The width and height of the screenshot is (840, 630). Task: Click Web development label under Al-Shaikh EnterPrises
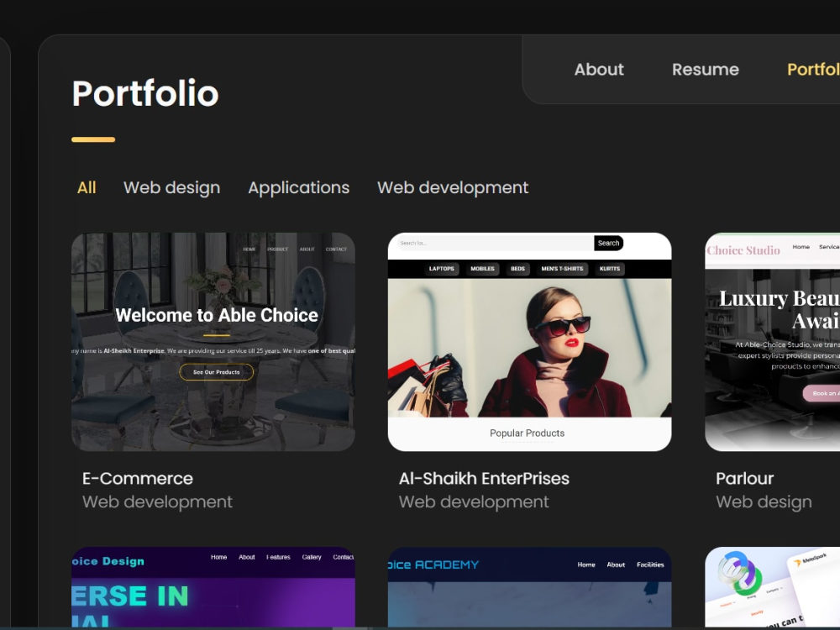point(474,502)
